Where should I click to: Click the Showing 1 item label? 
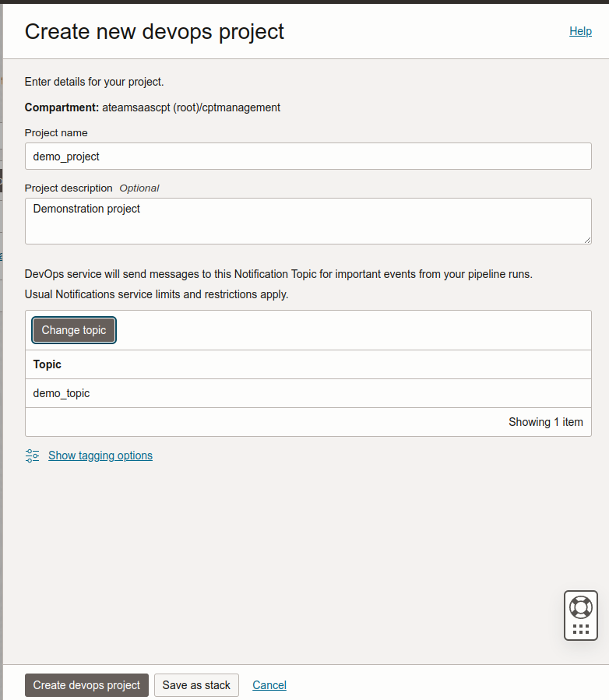[x=545, y=422]
